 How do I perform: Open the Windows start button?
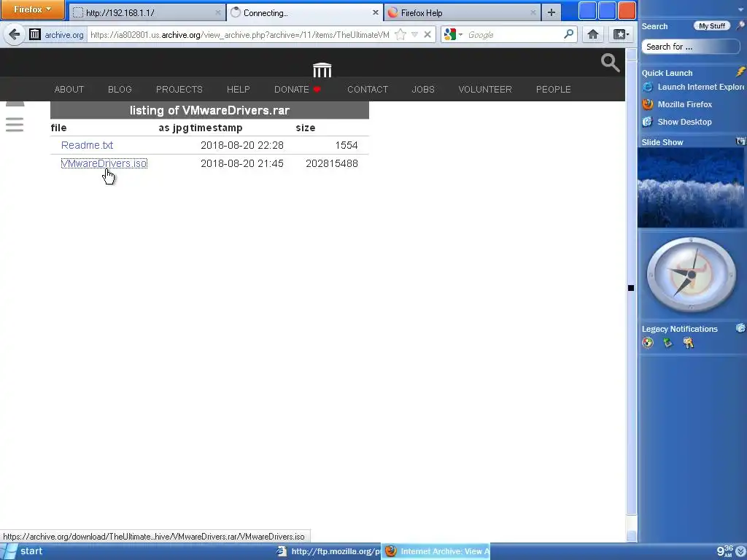click(x=24, y=551)
